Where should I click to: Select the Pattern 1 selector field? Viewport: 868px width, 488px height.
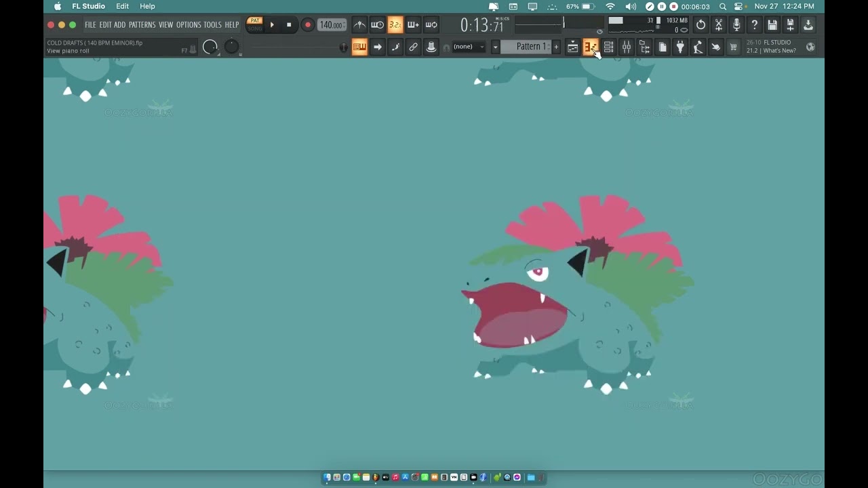click(526, 47)
